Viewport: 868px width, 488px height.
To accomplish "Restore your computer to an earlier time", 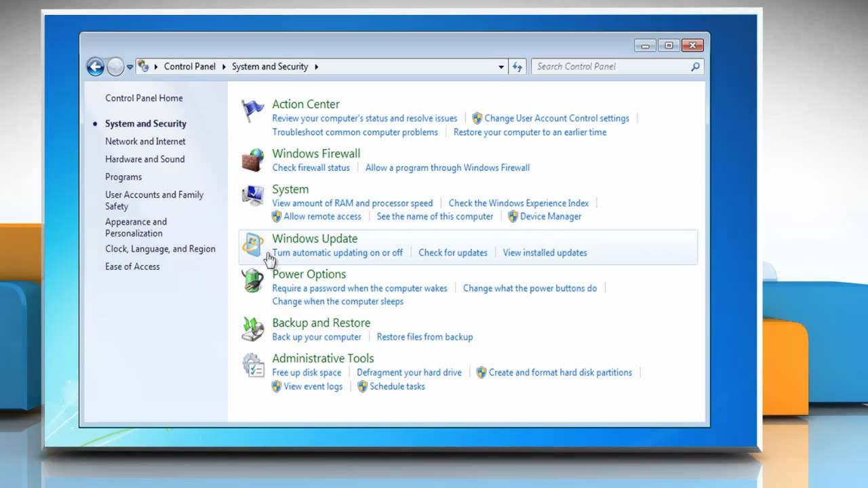I will 530,132.
